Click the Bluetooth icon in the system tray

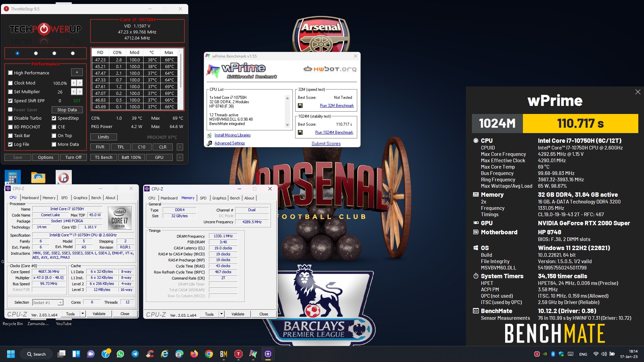point(553,354)
